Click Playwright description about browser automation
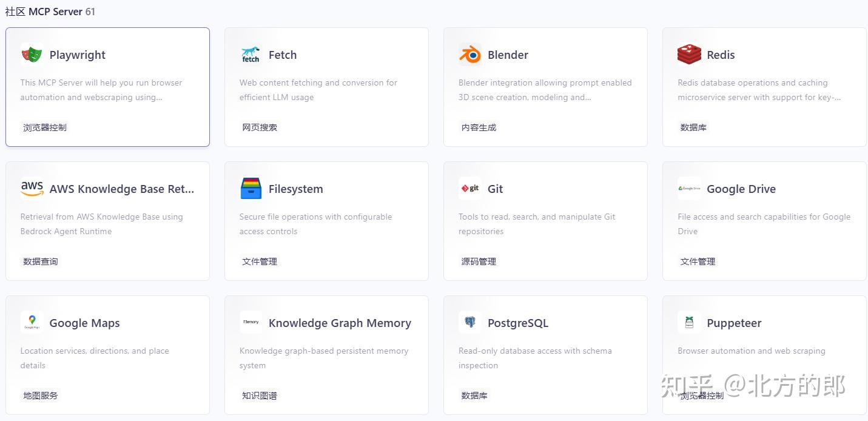The height and width of the screenshot is (421, 868). (101, 90)
